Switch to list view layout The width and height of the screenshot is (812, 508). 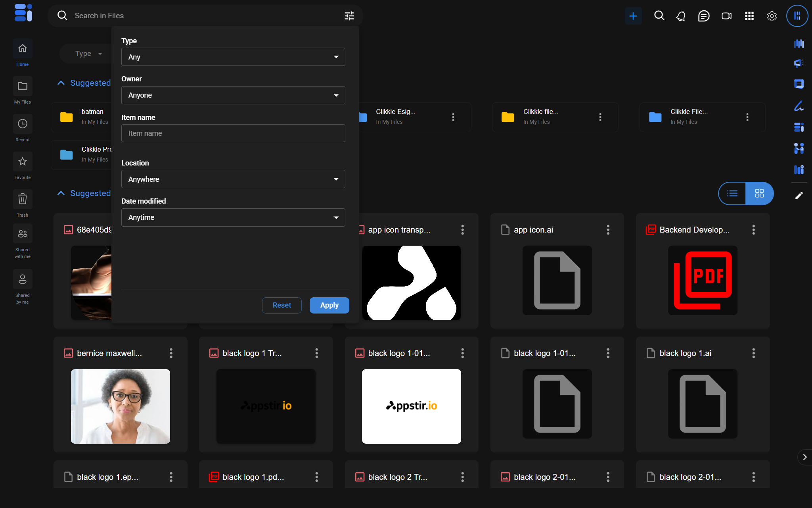[732, 193]
